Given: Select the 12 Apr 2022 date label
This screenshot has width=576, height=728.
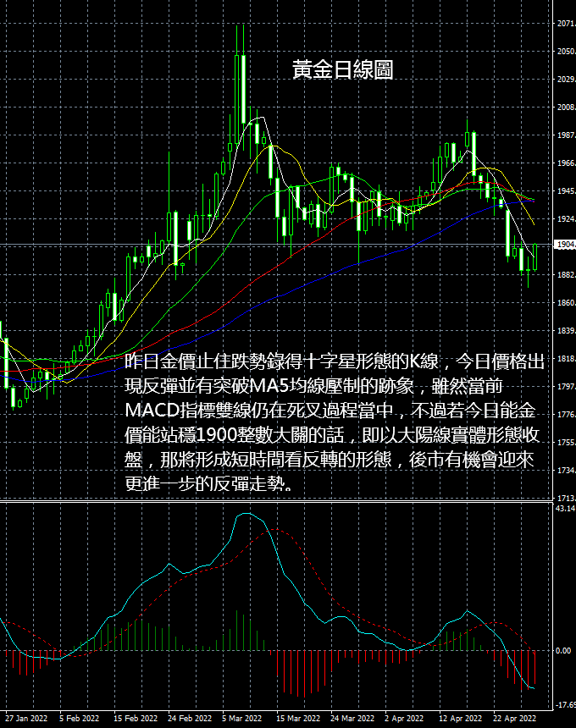Looking at the screenshot, I should tap(461, 718).
